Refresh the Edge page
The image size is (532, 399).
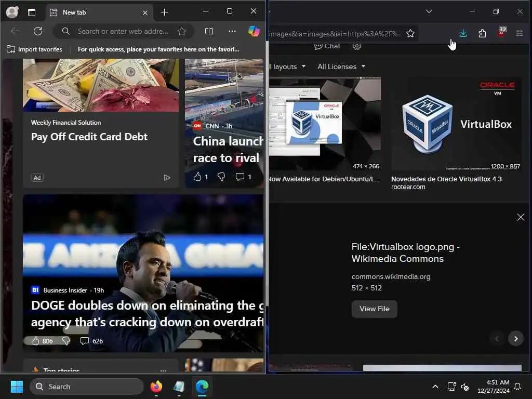[x=38, y=31]
